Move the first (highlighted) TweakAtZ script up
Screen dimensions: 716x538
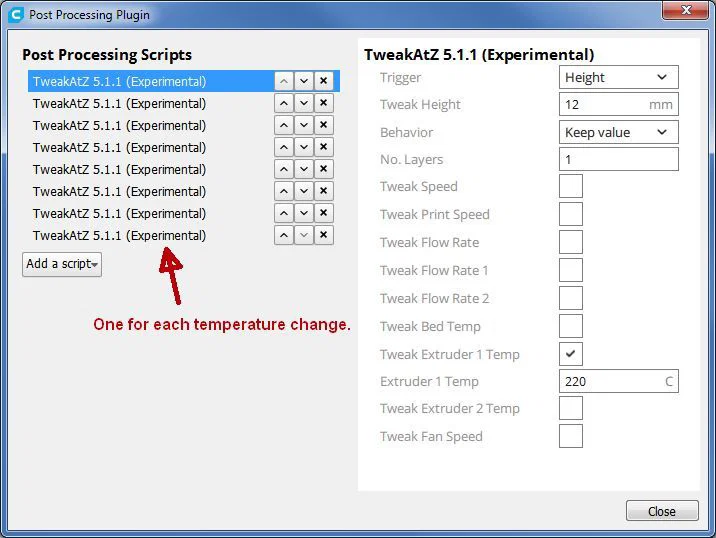284,81
